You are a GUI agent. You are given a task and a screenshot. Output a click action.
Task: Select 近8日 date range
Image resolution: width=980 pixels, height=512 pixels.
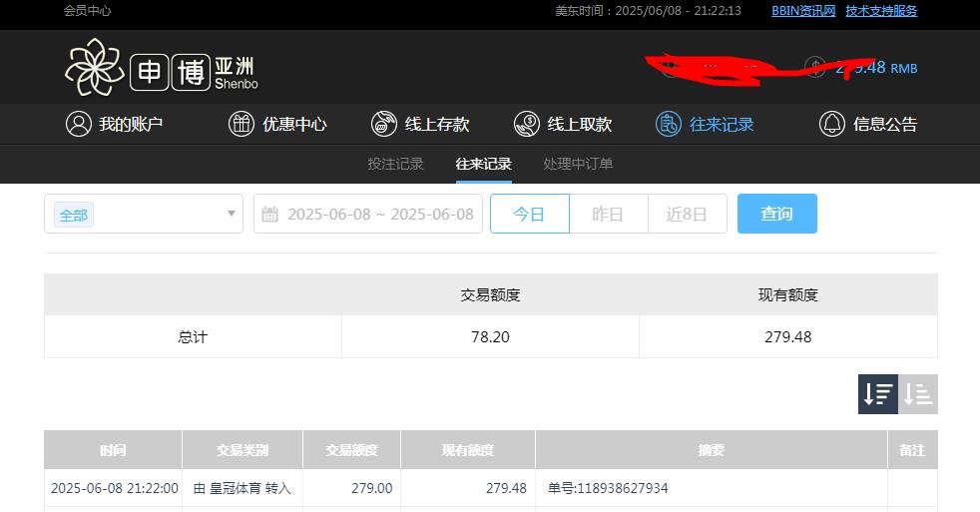[x=687, y=214]
